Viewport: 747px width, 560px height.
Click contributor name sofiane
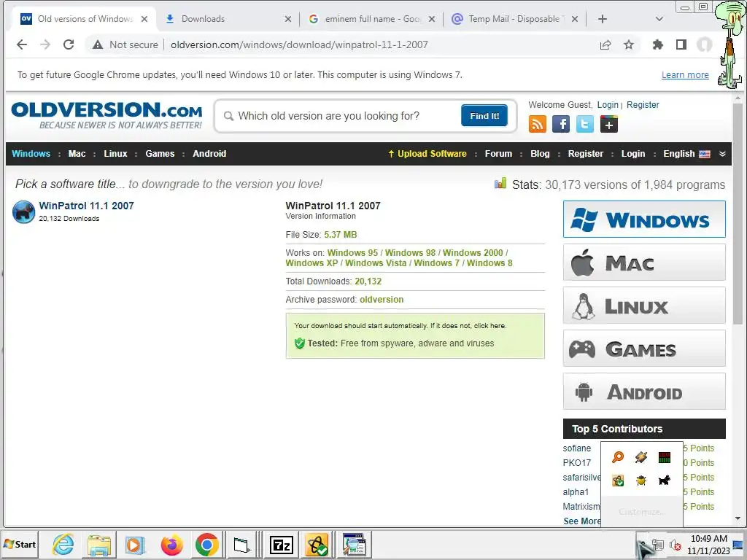coord(577,448)
